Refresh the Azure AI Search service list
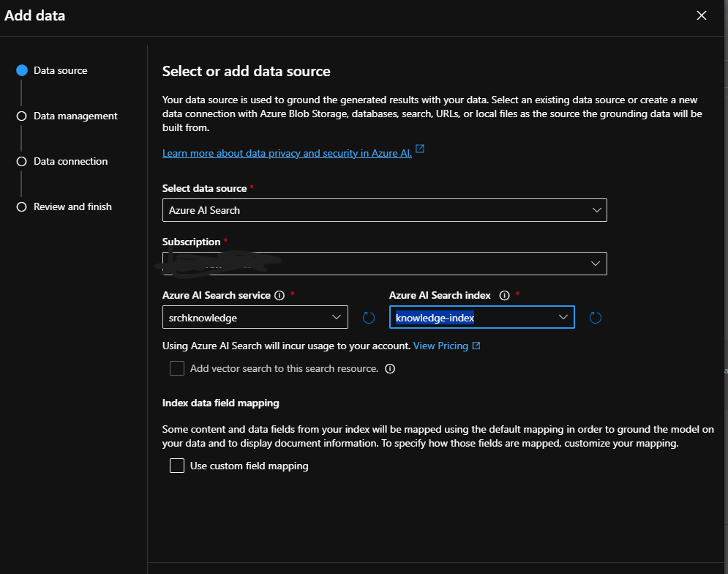728x574 pixels. coord(369,318)
